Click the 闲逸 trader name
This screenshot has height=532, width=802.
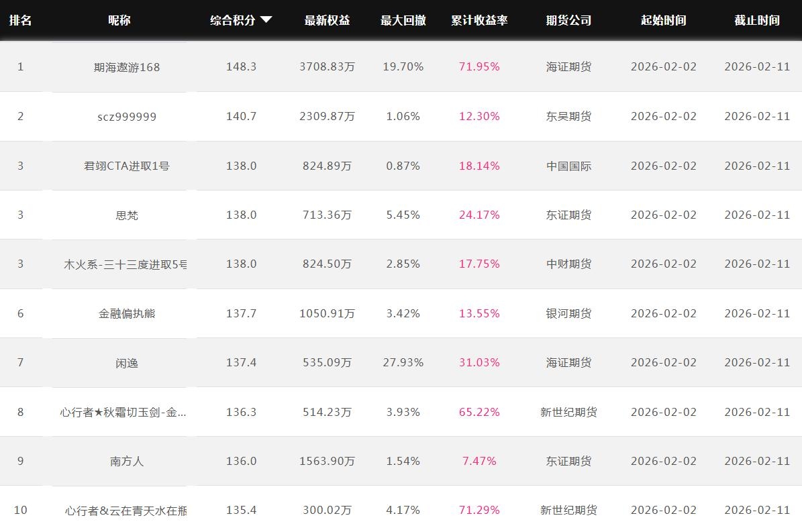(x=127, y=363)
